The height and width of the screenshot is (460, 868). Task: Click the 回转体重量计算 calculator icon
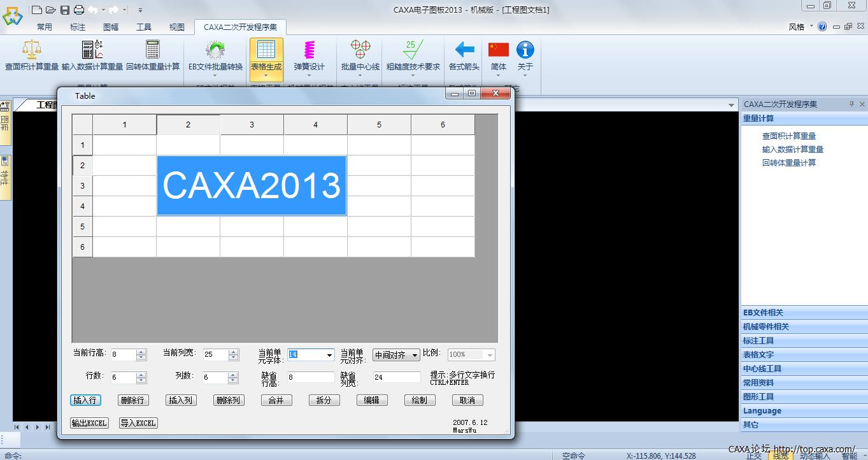coord(153,50)
